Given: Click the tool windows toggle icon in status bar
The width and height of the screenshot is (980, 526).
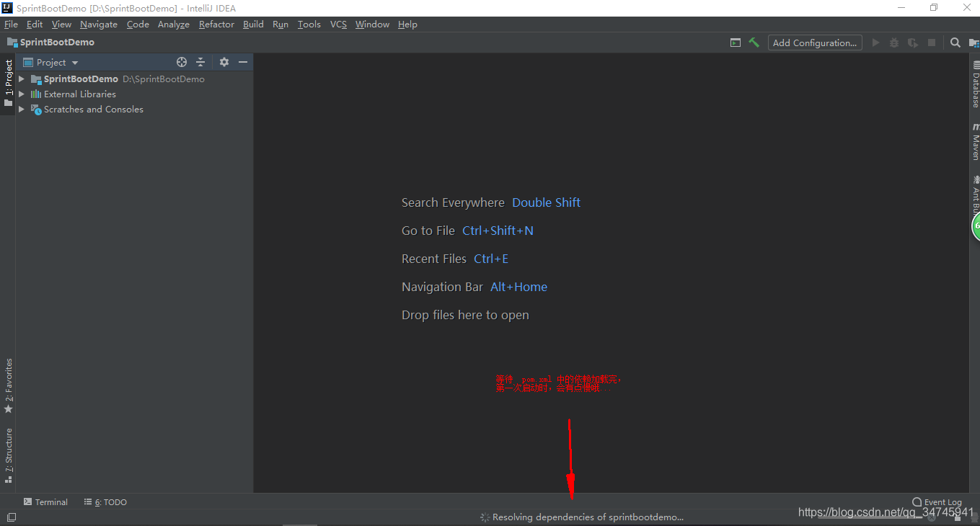Looking at the screenshot, I should 11,517.
